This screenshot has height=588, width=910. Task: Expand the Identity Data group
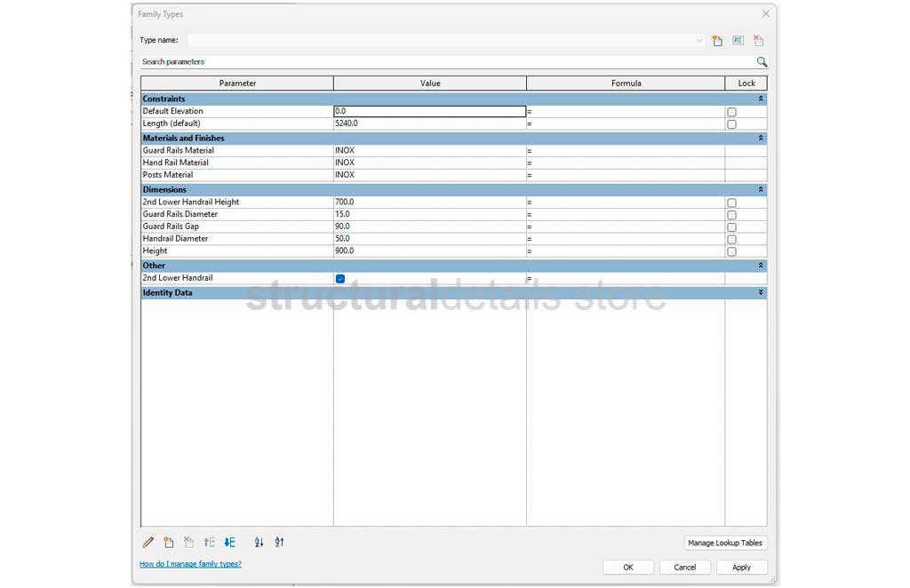click(x=761, y=293)
